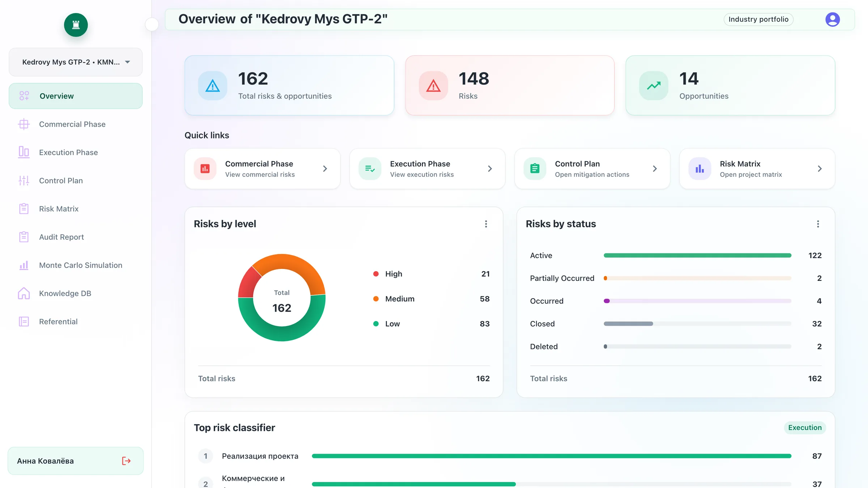Open the user profile avatar icon
Viewport: 868px width, 488px height.
(x=833, y=20)
